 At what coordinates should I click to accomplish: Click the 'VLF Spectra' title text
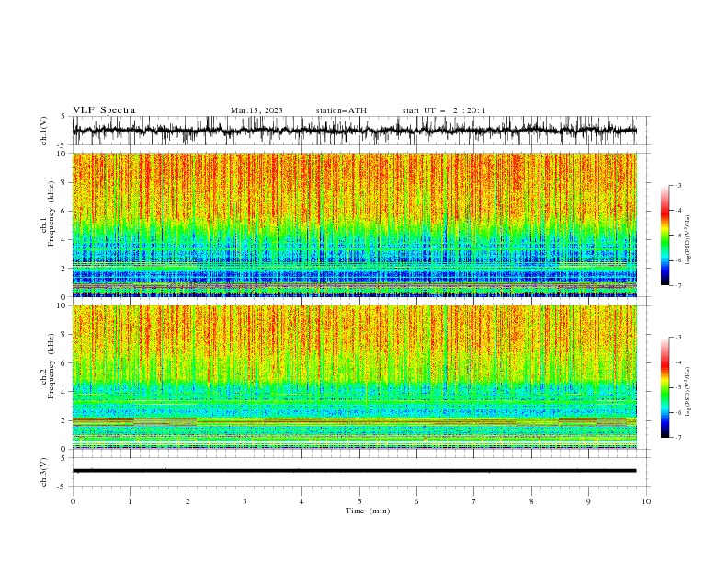[x=104, y=110]
